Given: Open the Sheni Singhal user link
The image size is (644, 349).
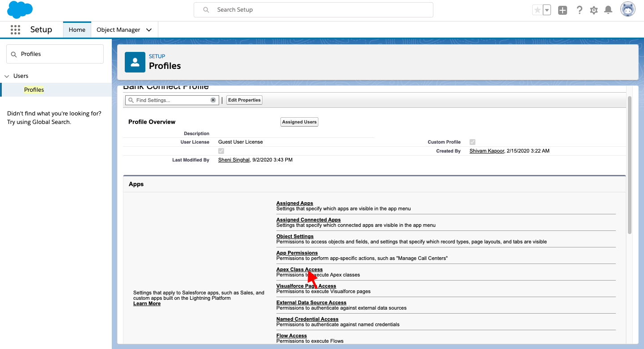Looking at the screenshot, I should tap(234, 160).
